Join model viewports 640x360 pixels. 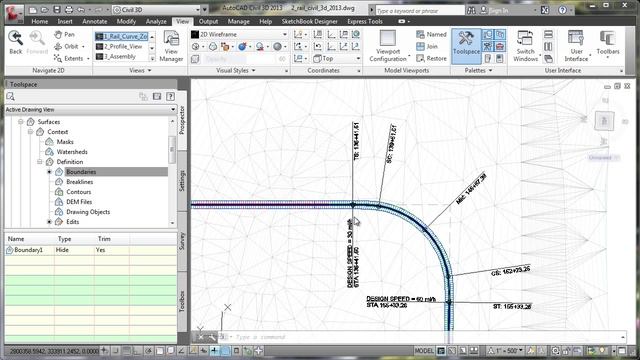[427, 47]
